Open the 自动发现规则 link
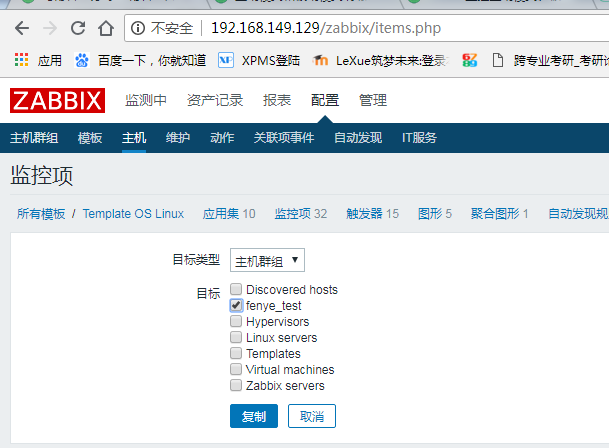This screenshot has height=448, width=609. (578, 214)
